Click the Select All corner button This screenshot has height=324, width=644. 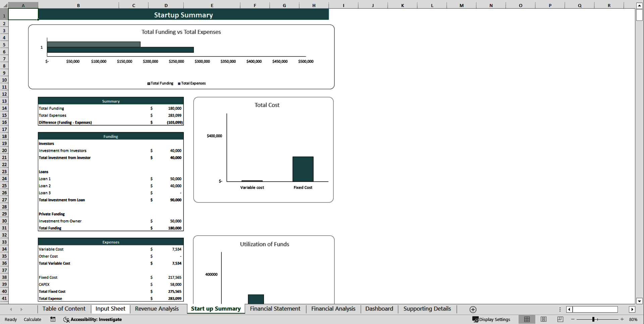(x=4, y=5)
